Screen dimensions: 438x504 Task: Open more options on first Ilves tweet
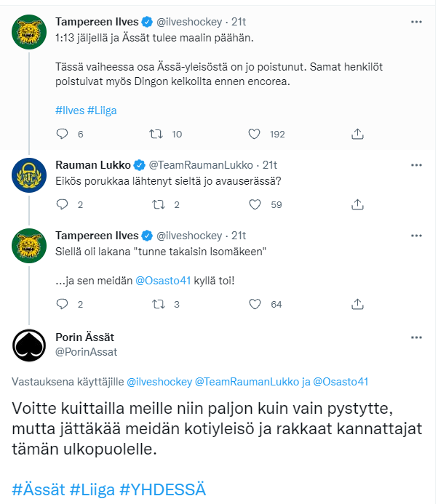coord(416,22)
